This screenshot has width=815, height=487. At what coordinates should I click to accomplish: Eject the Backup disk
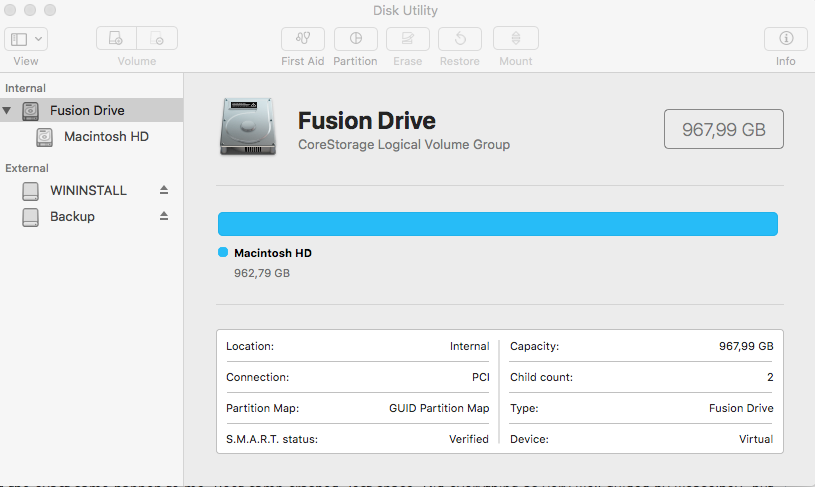pos(164,216)
